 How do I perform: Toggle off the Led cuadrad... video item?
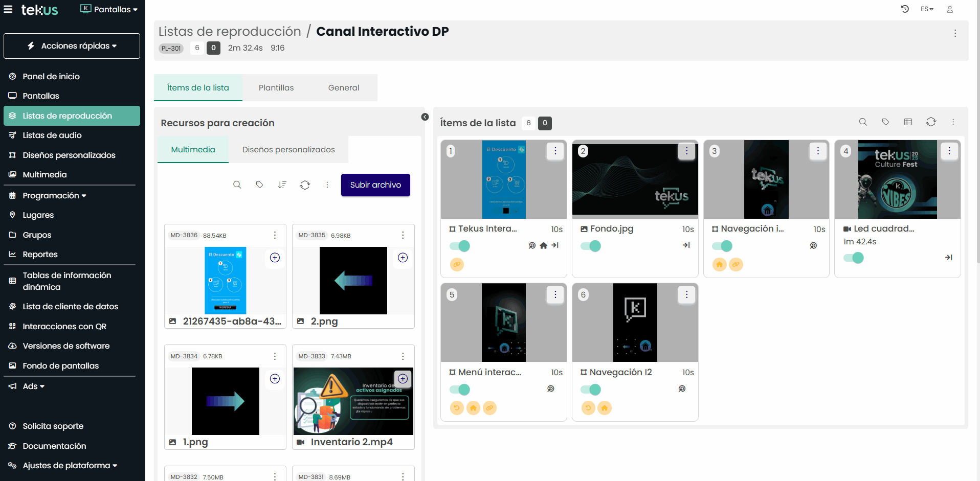[853, 258]
